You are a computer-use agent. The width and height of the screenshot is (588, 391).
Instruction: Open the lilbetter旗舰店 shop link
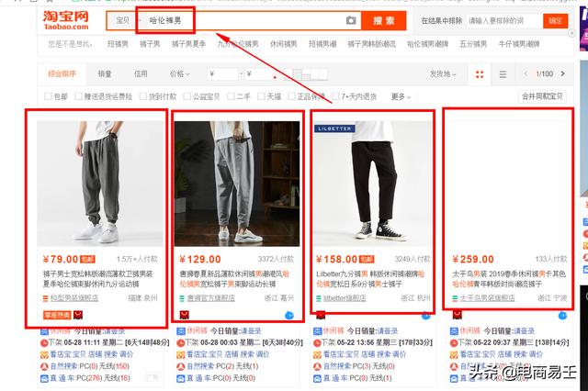(x=345, y=298)
